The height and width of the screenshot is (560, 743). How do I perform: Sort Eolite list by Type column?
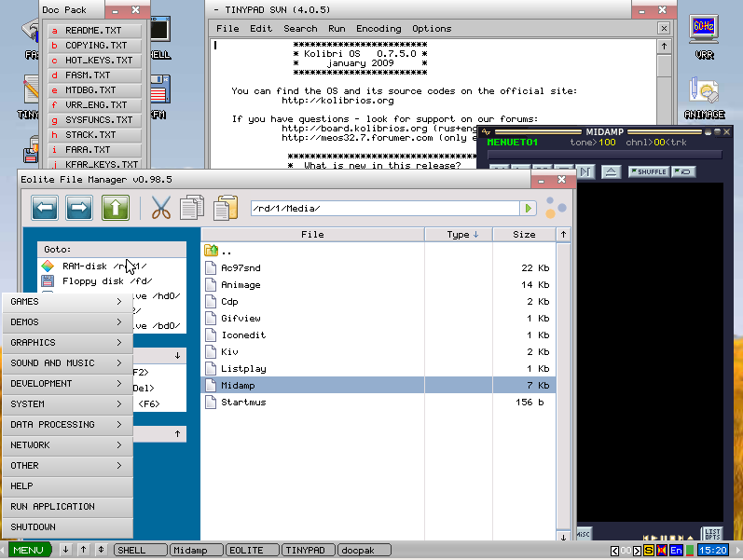point(459,235)
